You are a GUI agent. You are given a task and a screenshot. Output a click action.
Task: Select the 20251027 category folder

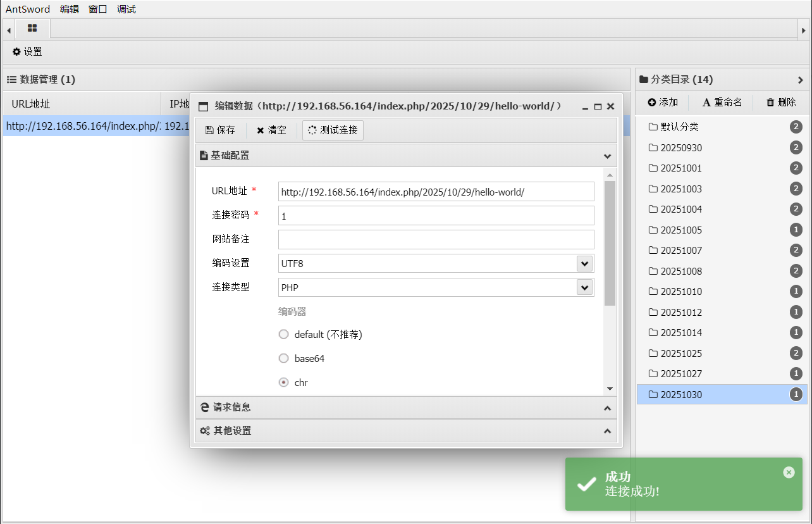681,374
